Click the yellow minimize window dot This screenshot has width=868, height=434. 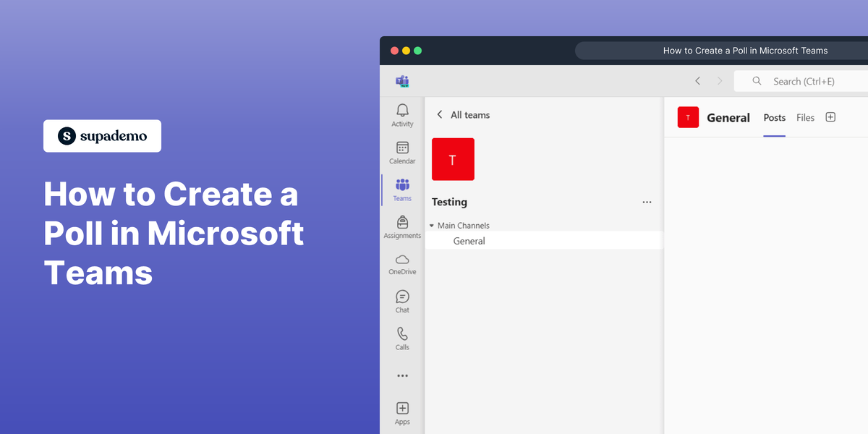point(406,51)
